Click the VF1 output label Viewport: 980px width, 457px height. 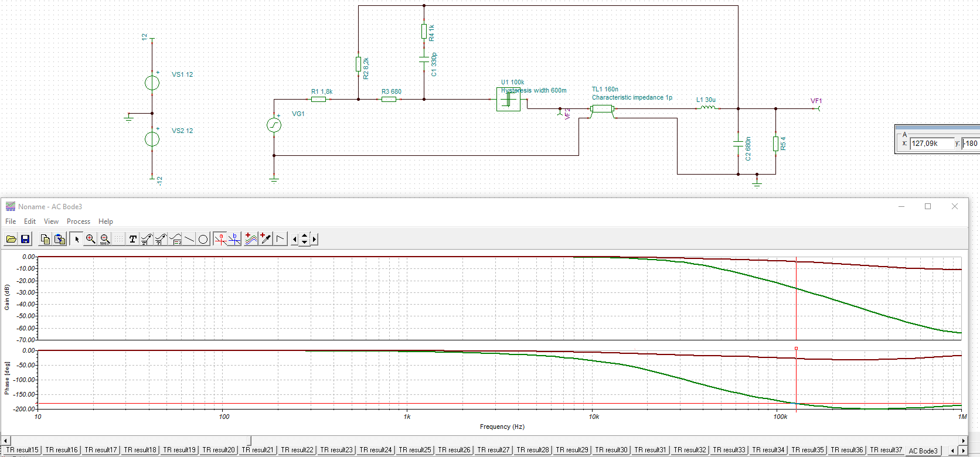[x=816, y=101]
